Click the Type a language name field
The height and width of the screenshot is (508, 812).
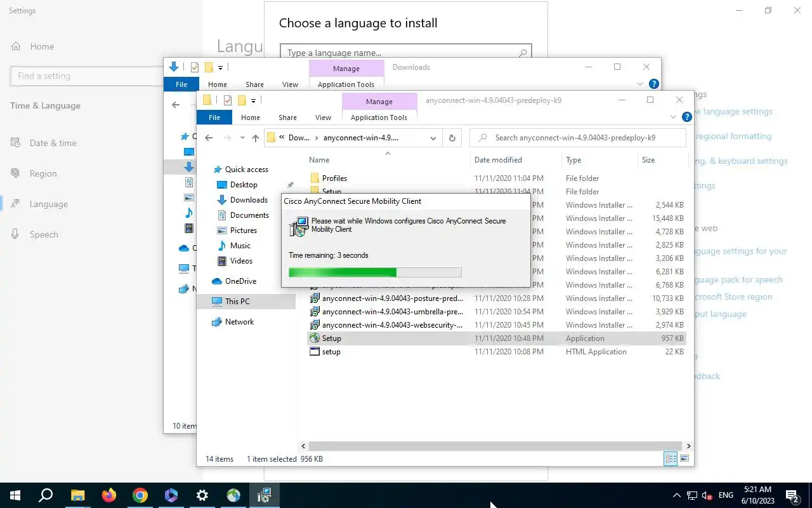pyautogui.click(x=406, y=53)
